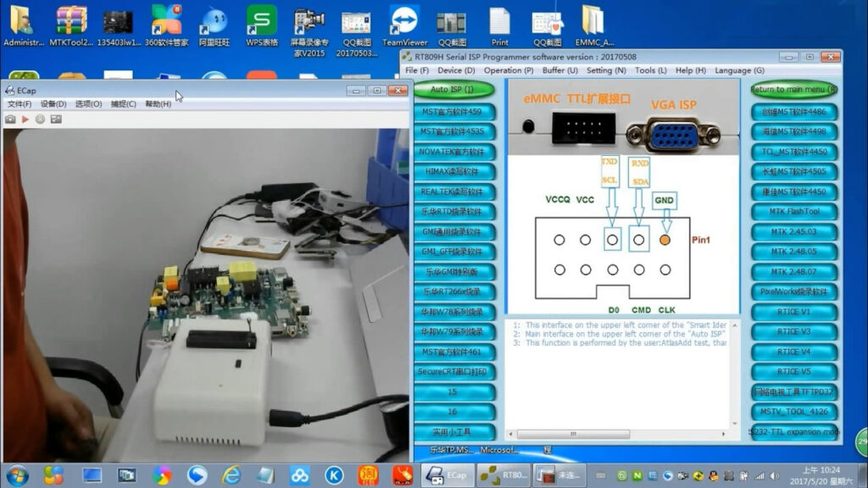This screenshot has height=488, width=868.
Task: Click GM通用烧录软件 button
Action: [453, 232]
